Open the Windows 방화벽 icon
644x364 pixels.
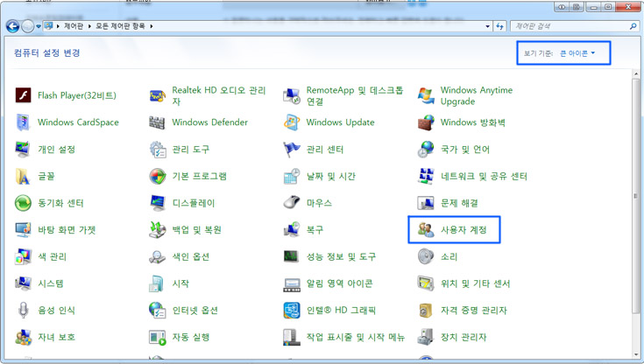coord(427,122)
